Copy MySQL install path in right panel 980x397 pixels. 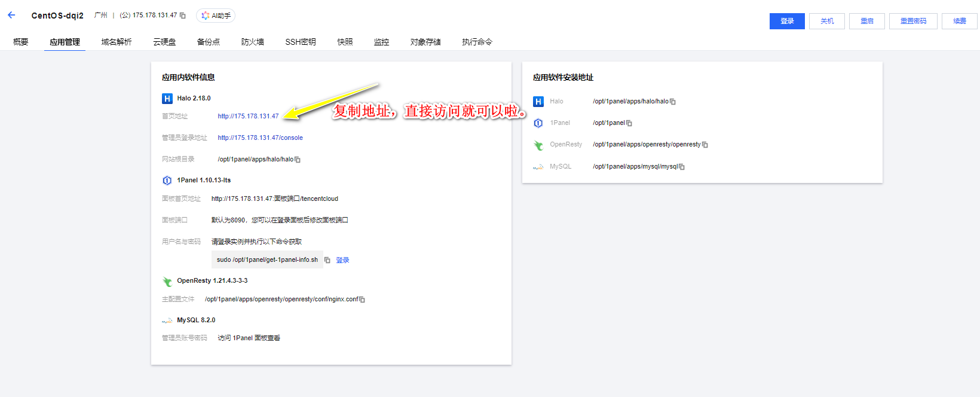tap(682, 167)
